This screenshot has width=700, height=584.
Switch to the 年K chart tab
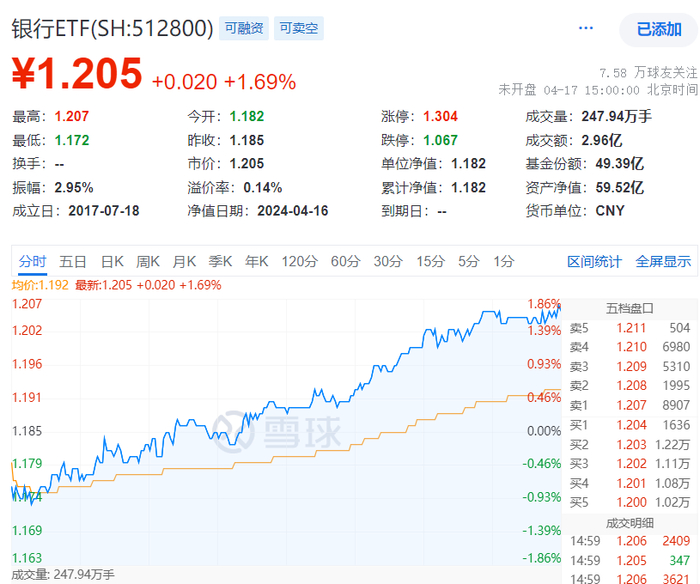pyautogui.click(x=256, y=261)
